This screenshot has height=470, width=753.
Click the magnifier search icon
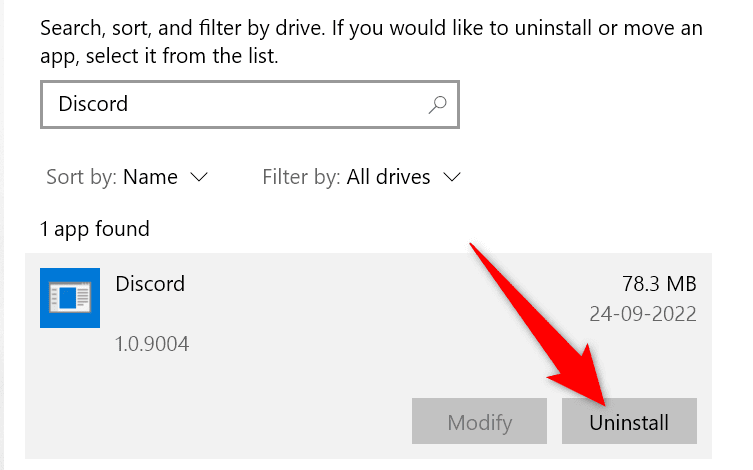[437, 104]
